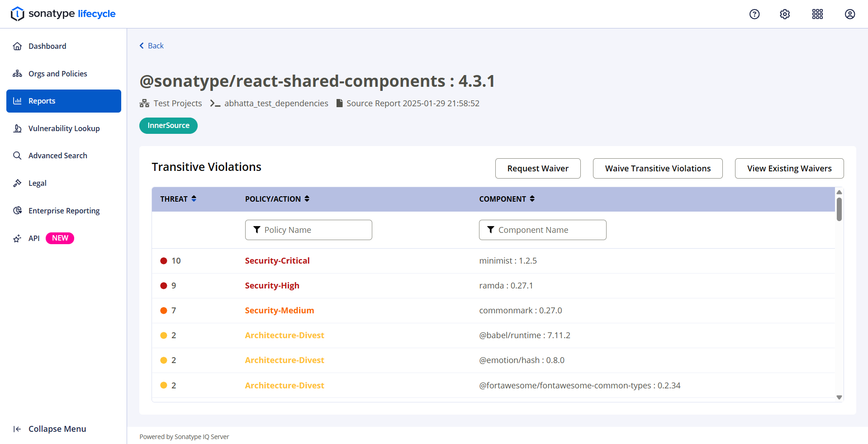This screenshot has height=444, width=868.
Task: Click the Dashboard home icon
Action: [17, 46]
